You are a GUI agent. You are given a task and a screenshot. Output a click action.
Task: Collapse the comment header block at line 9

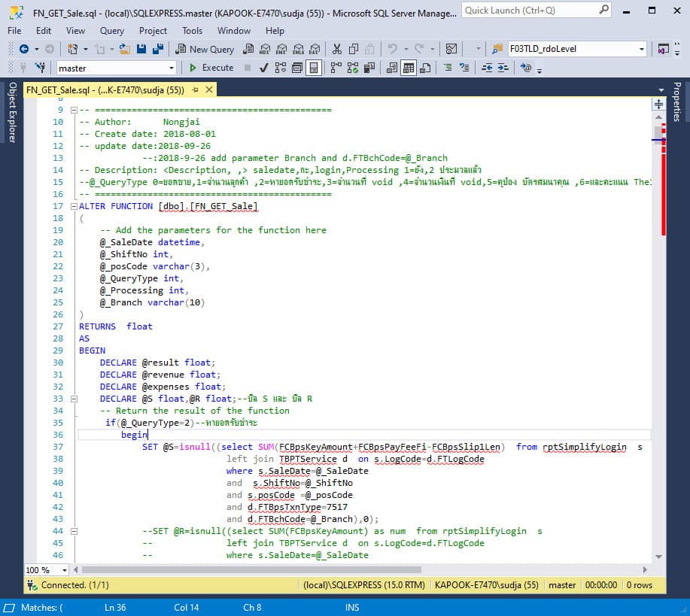(x=74, y=110)
